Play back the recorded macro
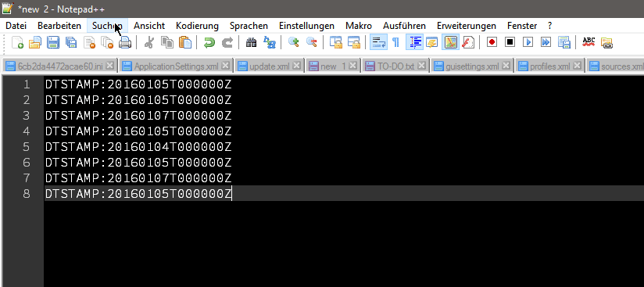 coord(528,42)
